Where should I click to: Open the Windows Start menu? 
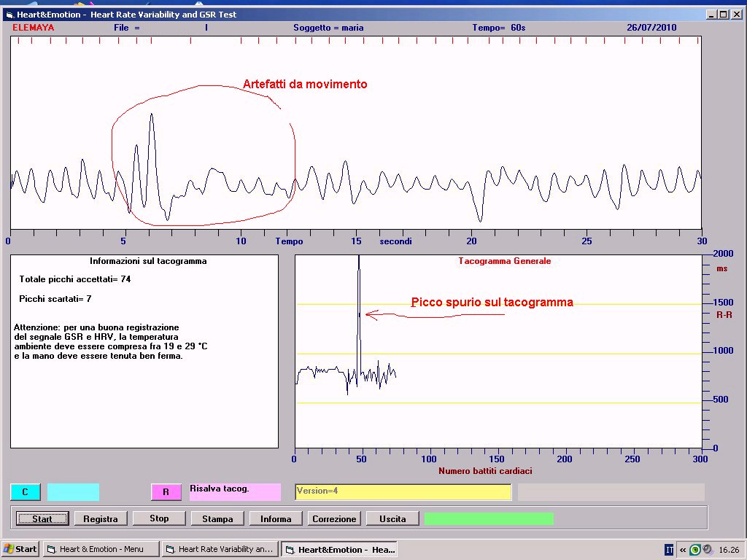(x=20, y=549)
